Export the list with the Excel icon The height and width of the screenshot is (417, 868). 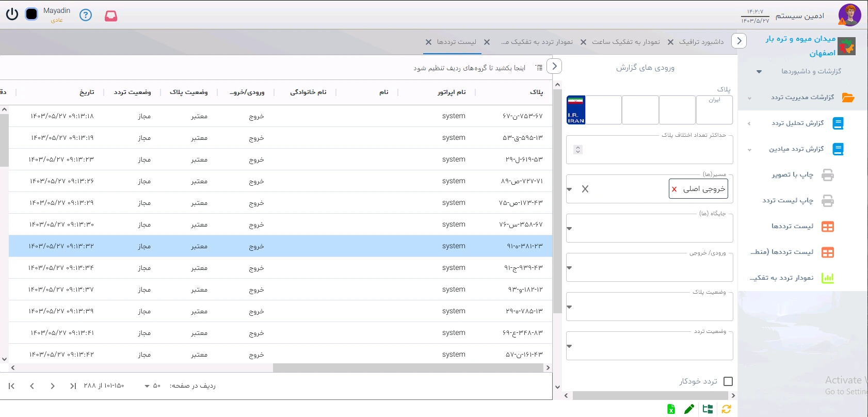(x=671, y=409)
